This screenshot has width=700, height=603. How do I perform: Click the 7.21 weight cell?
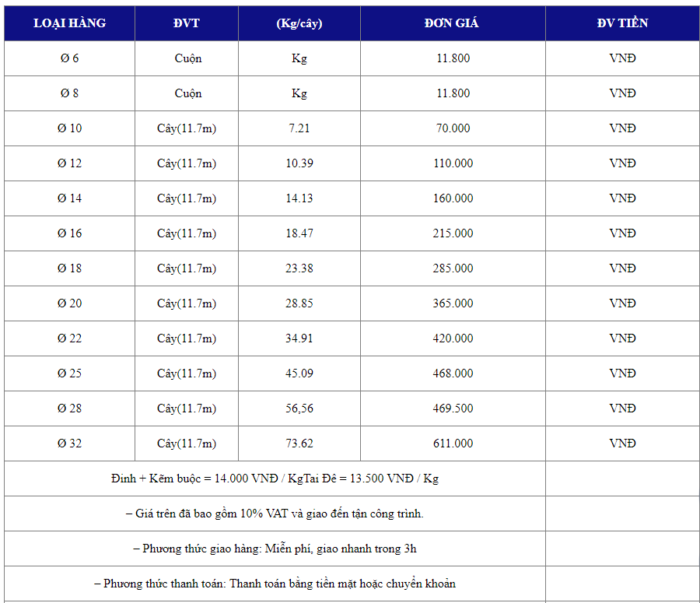tap(299, 128)
